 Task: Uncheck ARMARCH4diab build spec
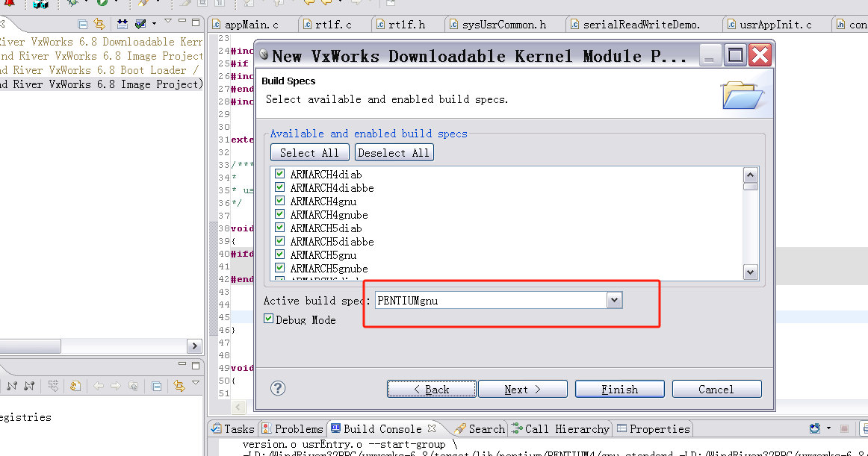click(x=280, y=174)
